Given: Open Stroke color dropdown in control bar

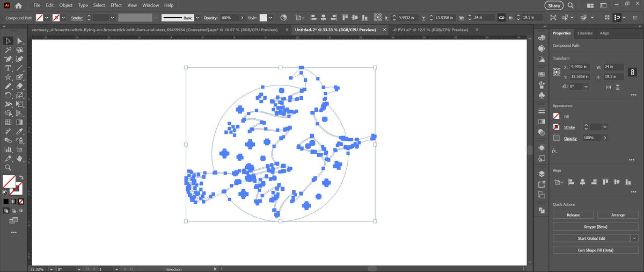Looking at the screenshot, I should tap(64, 17).
